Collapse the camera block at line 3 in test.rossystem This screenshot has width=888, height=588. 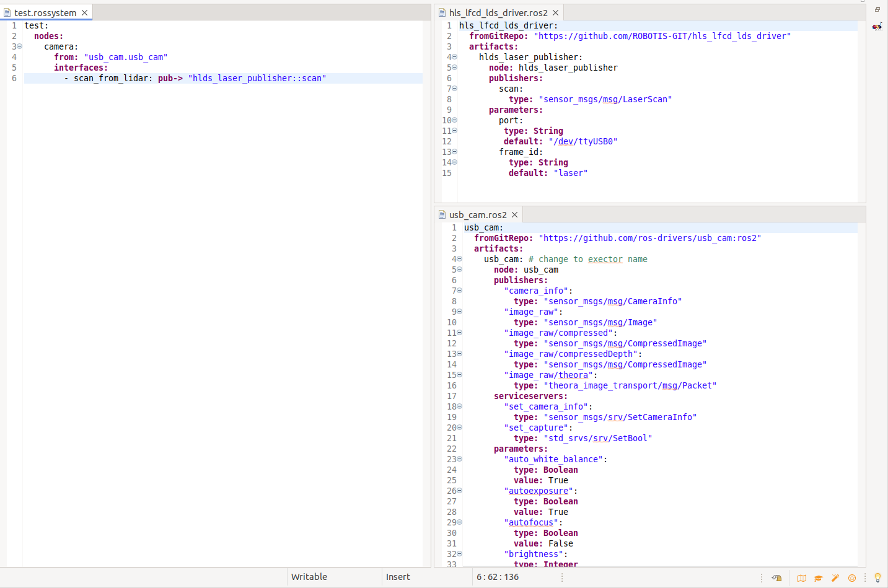pos(20,46)
